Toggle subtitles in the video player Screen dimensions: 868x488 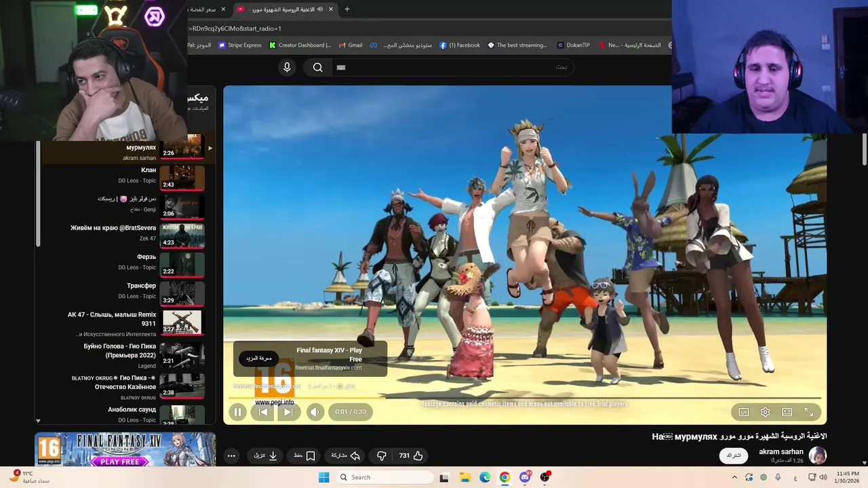(743, 412)
